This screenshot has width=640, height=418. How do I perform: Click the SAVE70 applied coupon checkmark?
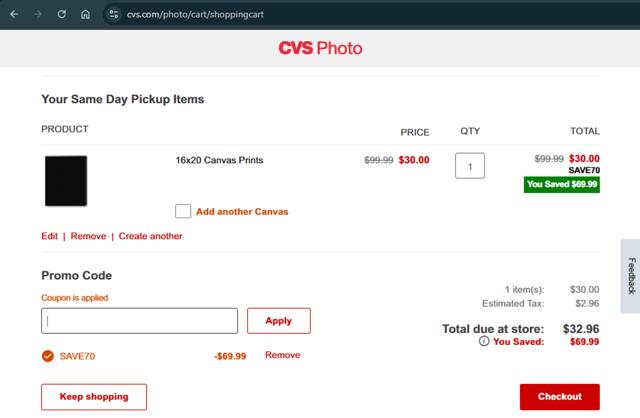pyautogui.click(x=48, y=355)
